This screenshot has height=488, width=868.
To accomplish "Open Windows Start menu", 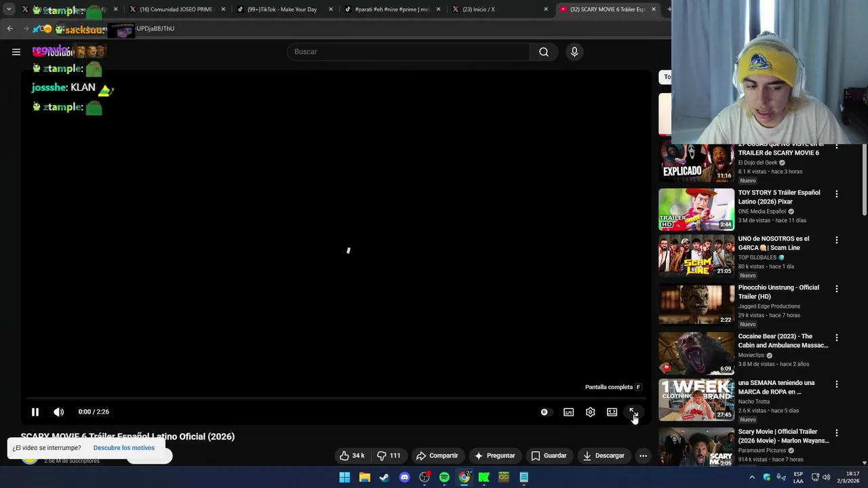I will click(x=344, y=477).
